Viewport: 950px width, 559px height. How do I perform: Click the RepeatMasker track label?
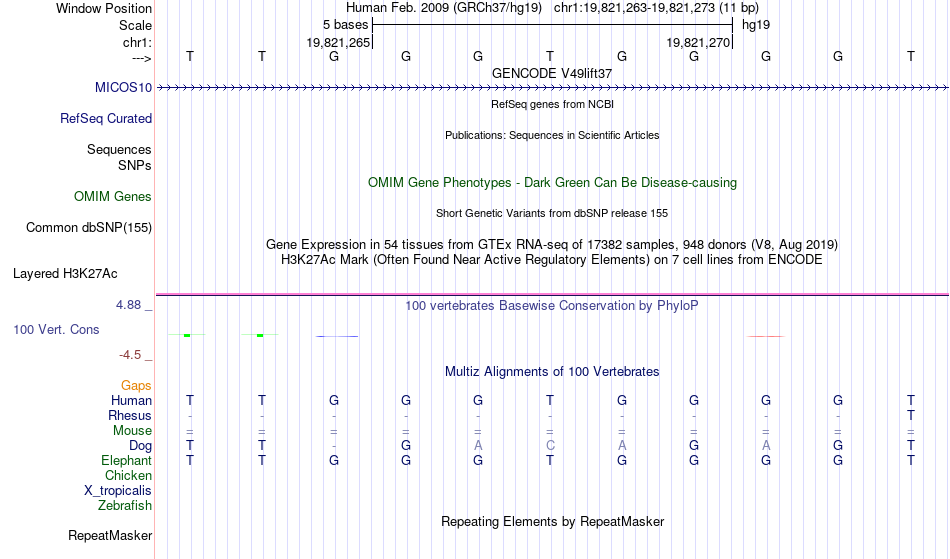point(110,535)
